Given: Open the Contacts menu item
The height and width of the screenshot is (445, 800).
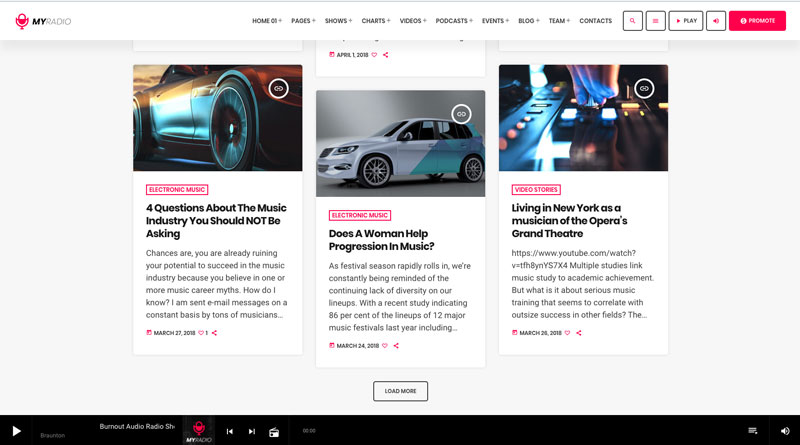Looking at the screenshot, I should click(595, 21).
